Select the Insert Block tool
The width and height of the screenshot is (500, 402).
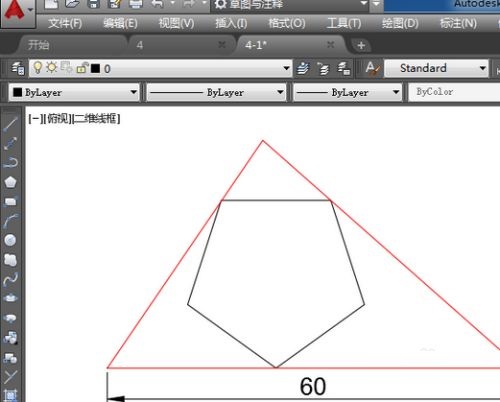coord(10,337)
